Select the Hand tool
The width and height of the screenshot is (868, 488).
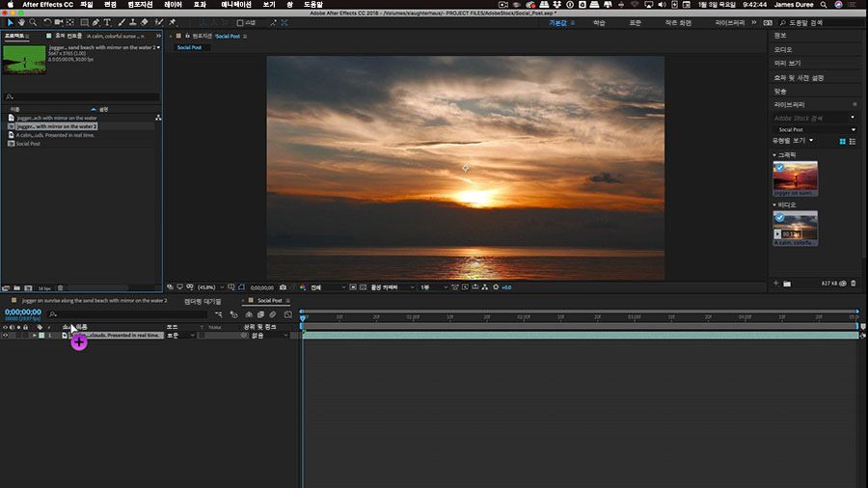pyautogui.click(x=21, y=23)
